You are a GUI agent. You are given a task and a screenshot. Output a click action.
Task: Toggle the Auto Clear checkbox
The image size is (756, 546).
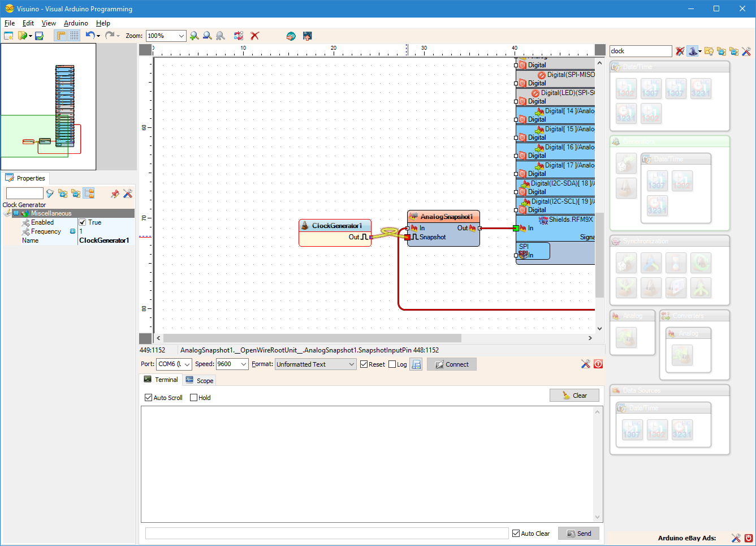pos(516,534)
